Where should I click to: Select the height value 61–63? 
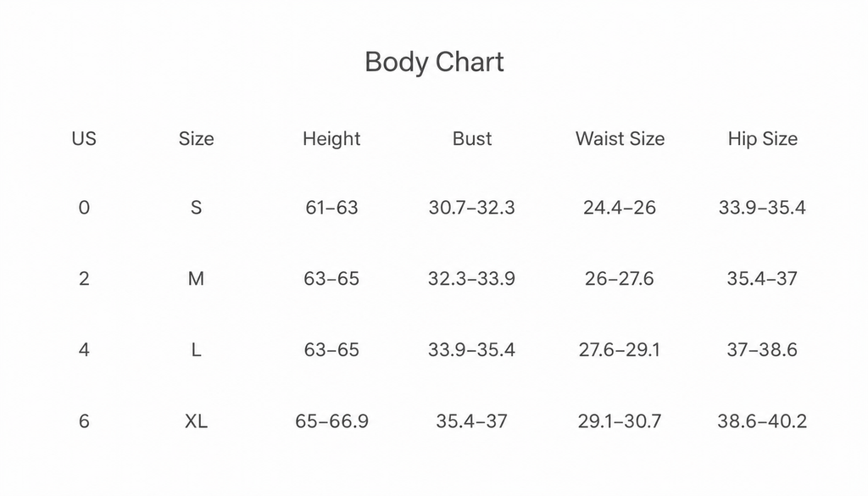[x=331, y=208]
